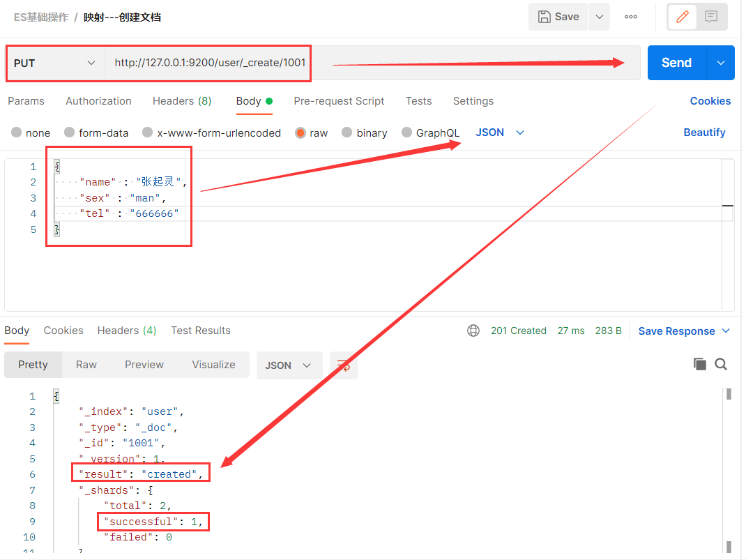
Task: Open the three-dots more actions menu
Action: click(x=631, y=17)
